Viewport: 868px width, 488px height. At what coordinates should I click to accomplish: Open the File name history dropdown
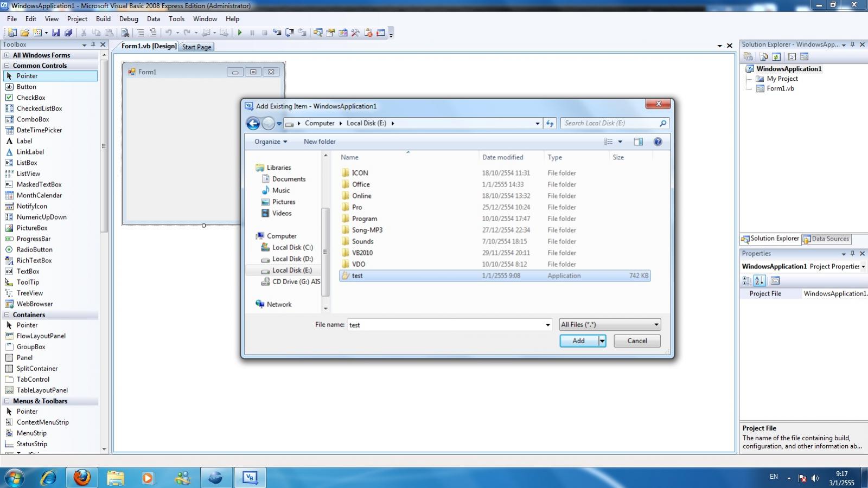[547, 325]
